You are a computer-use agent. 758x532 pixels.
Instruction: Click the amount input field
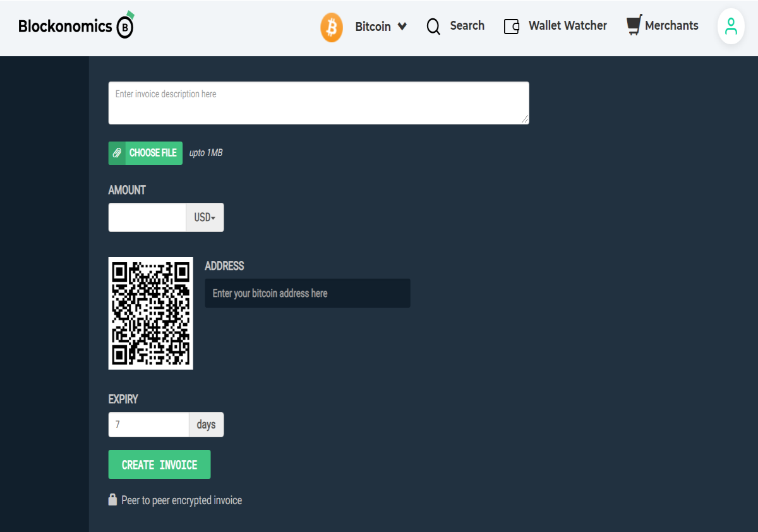(x=147, y=217)
